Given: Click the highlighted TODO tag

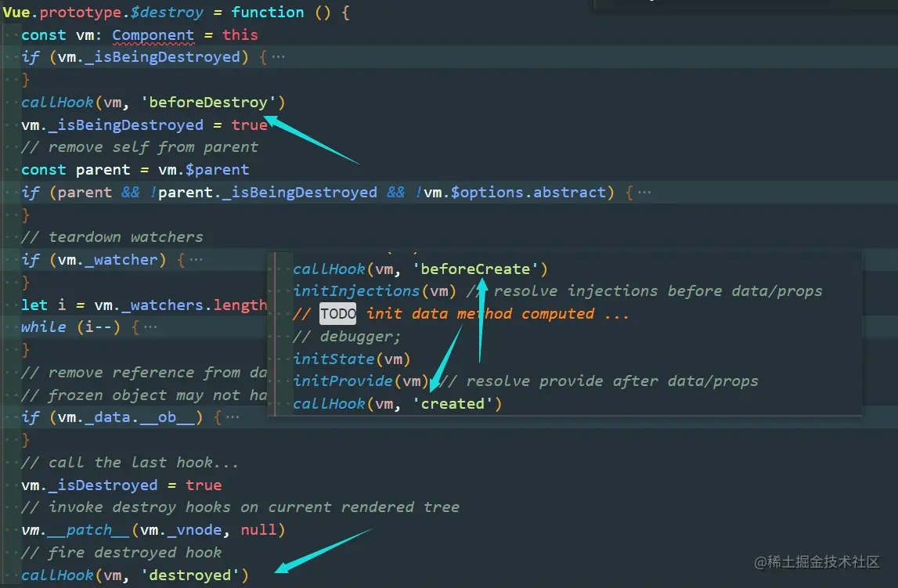Looking at the screenshot, I should click(x=338, y=314).
